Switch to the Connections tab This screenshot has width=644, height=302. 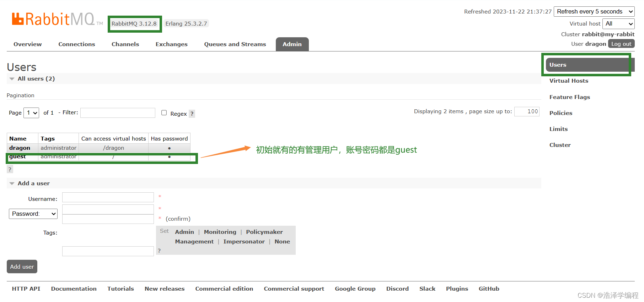point(77,44)
